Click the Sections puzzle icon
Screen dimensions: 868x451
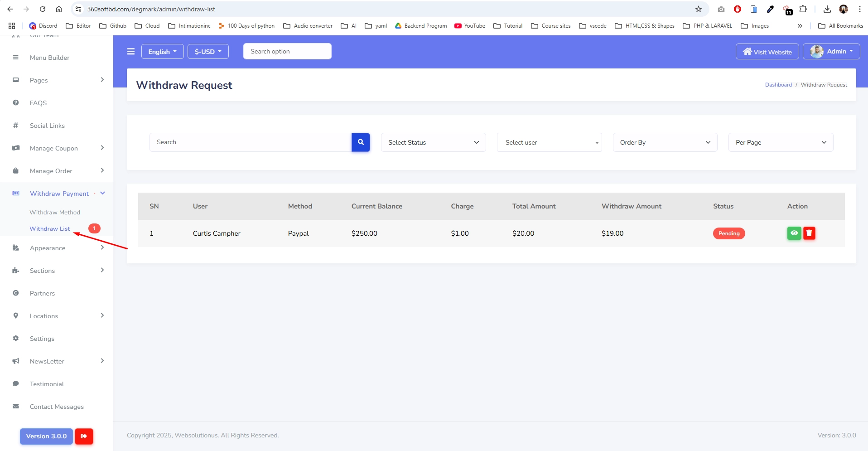coord(16,271)
